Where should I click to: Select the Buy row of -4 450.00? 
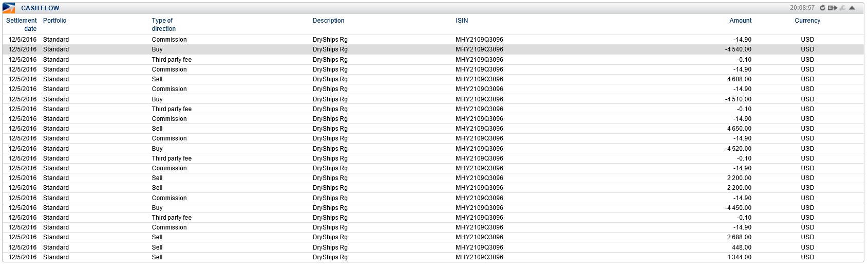[x=738, y=208]
